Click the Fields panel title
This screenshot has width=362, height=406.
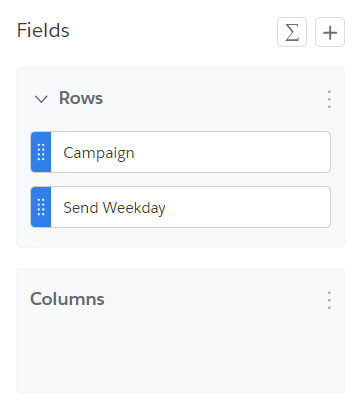click(43, 30)
